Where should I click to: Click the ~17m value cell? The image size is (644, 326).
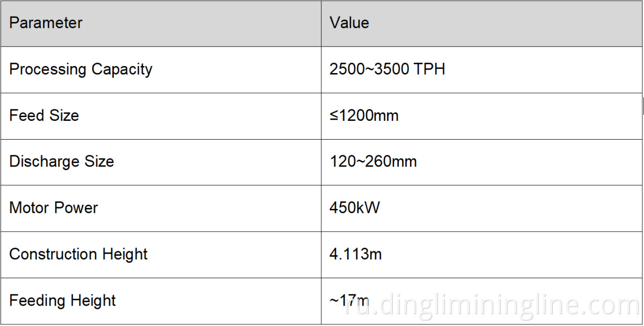[x=349, y=300]
